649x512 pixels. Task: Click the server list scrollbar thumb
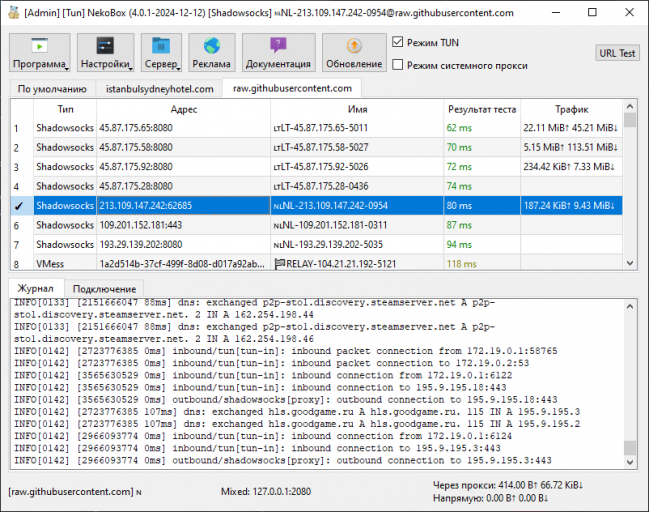pyautogui.click(x=630, y=120)
